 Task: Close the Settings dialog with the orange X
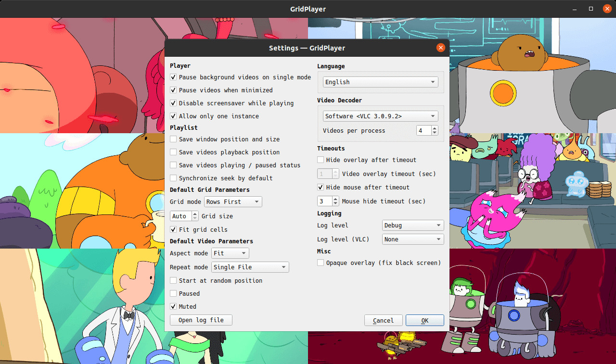(x=440, y=48)
